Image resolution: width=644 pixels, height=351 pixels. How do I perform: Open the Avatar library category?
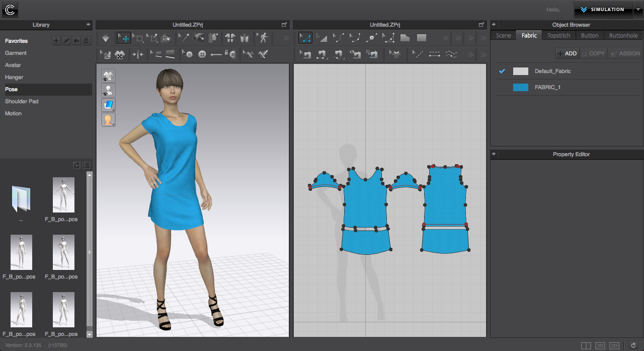coord(13,65)
